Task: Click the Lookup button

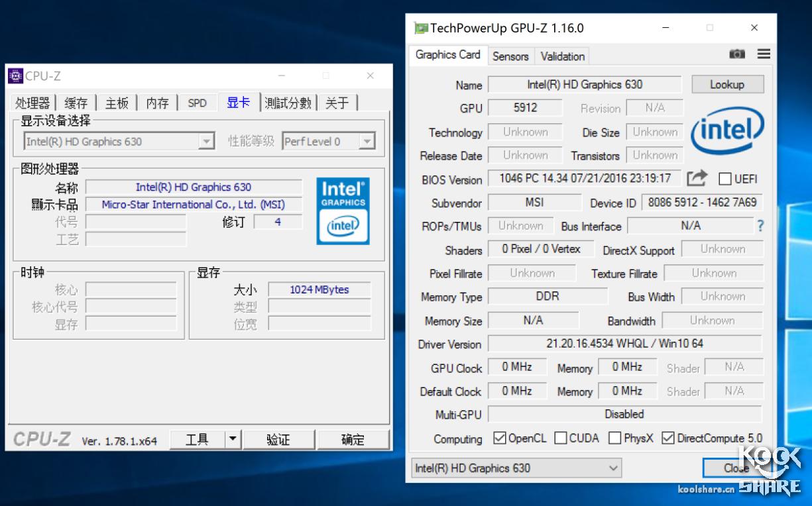Action: [x=727, y=84]
